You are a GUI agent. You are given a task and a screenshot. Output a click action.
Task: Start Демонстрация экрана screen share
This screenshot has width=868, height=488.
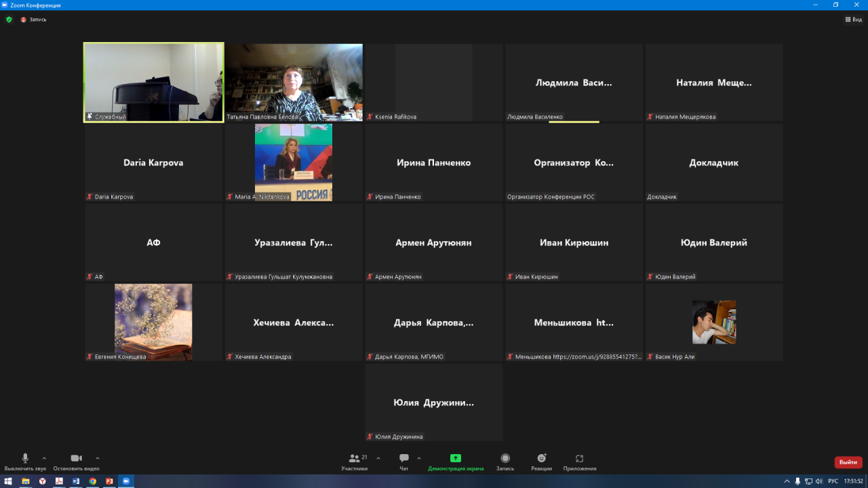click(456, 459)
